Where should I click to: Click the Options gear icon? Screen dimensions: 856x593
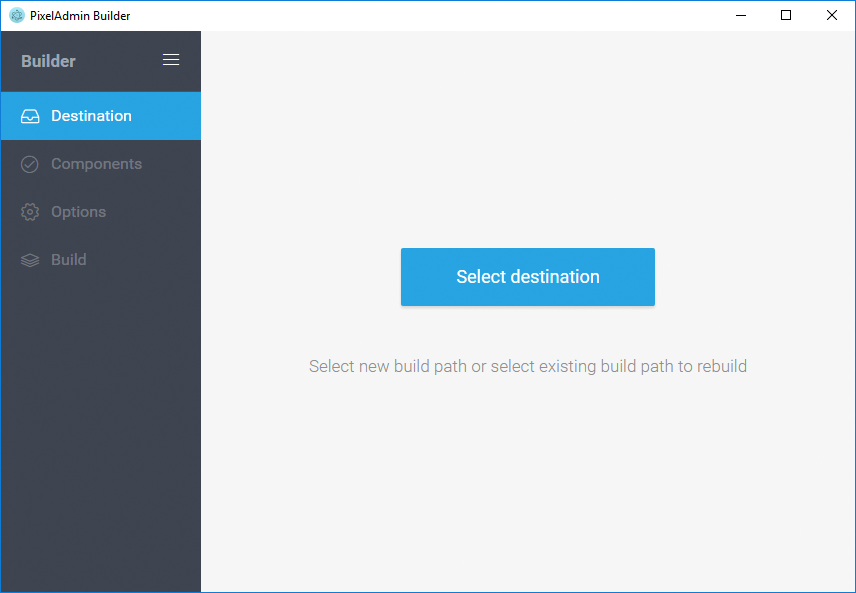tap(30, 212)
